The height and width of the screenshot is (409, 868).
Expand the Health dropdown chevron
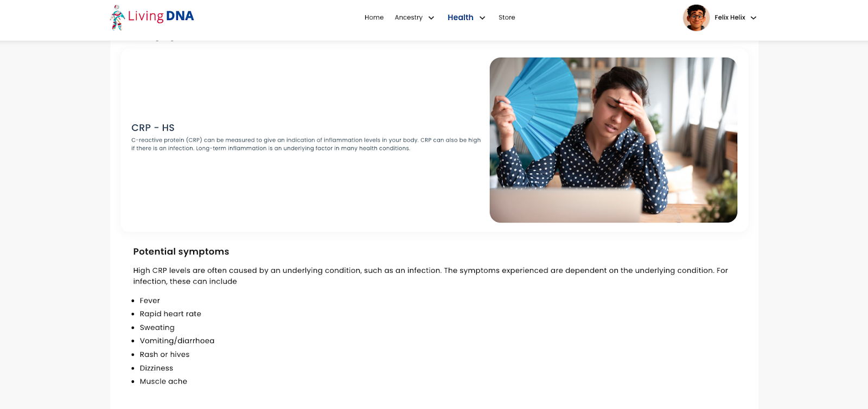tap(482, 18)
